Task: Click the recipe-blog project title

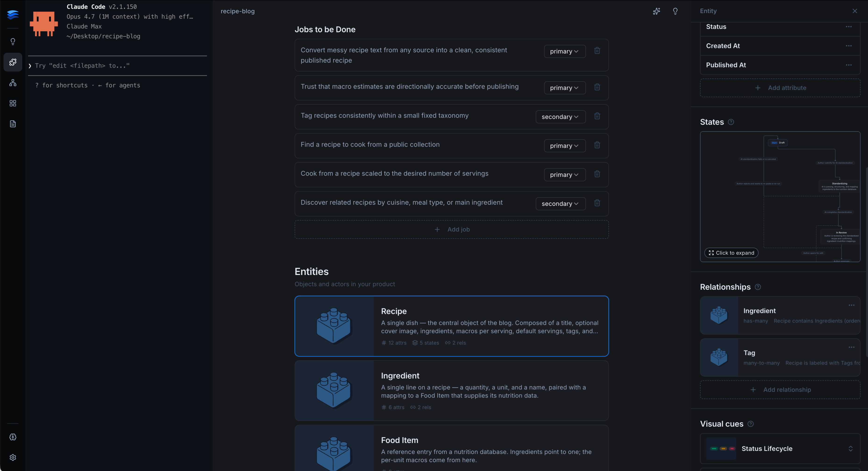Action: pyautogui.click(x=238, y=11)
